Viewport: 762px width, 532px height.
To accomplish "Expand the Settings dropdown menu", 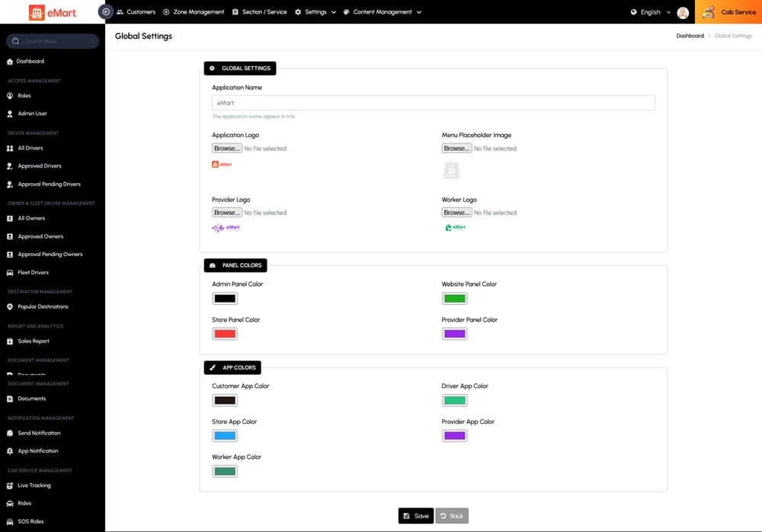I will 315,12.
